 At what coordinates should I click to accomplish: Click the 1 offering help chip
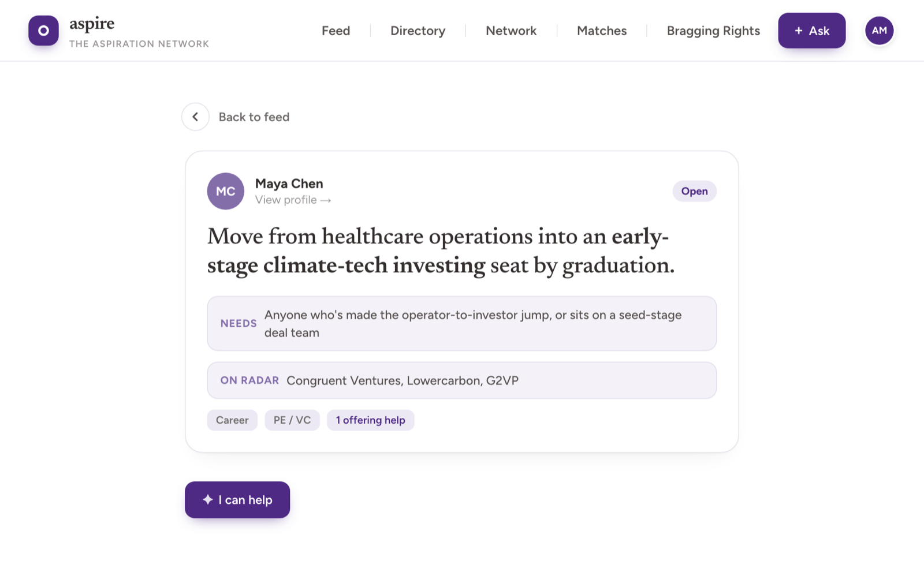[371, 420]
